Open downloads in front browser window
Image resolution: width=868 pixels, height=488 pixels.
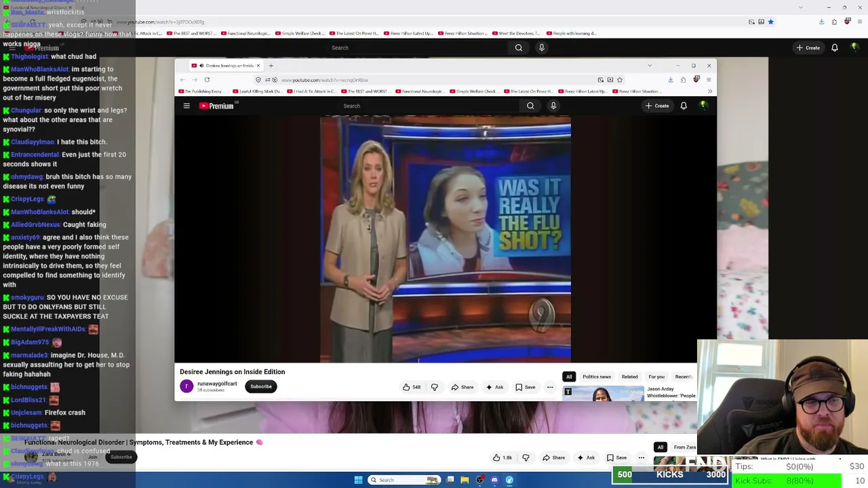click(671, 80)
